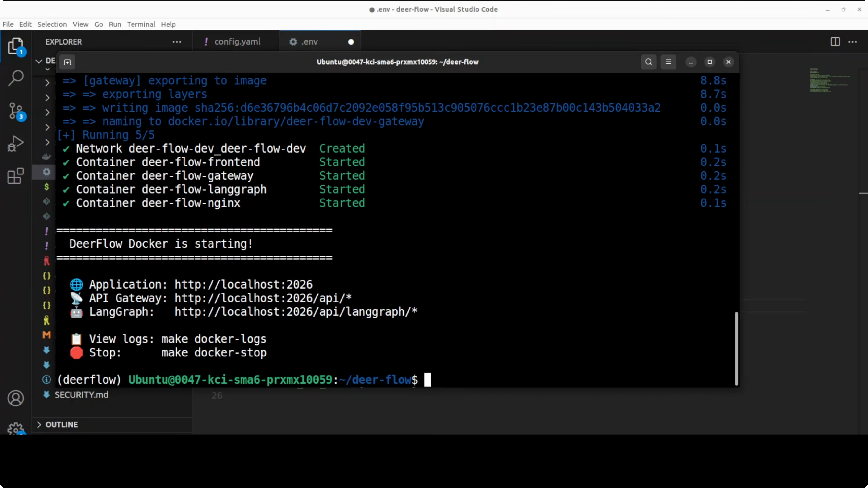Split the editor right
The width and height of the screenshot is (868, 488).
[835, 42]
